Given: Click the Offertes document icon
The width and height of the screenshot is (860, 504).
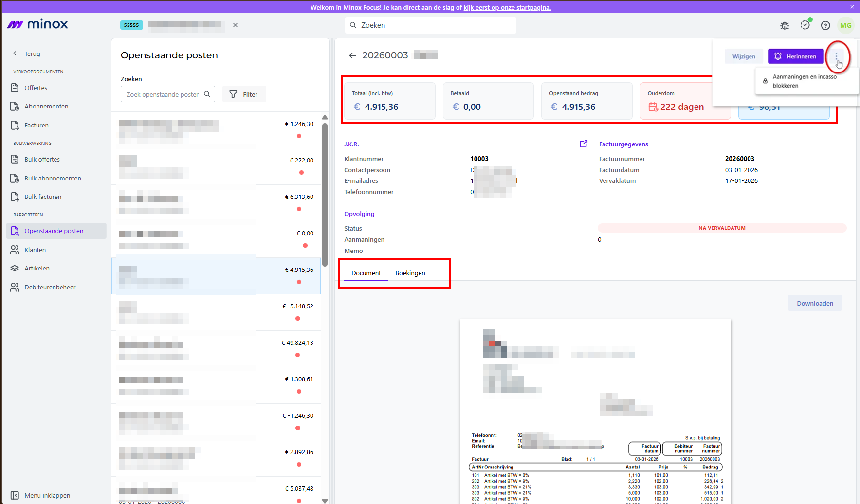Looking at the screenshot, I should 15,88.
